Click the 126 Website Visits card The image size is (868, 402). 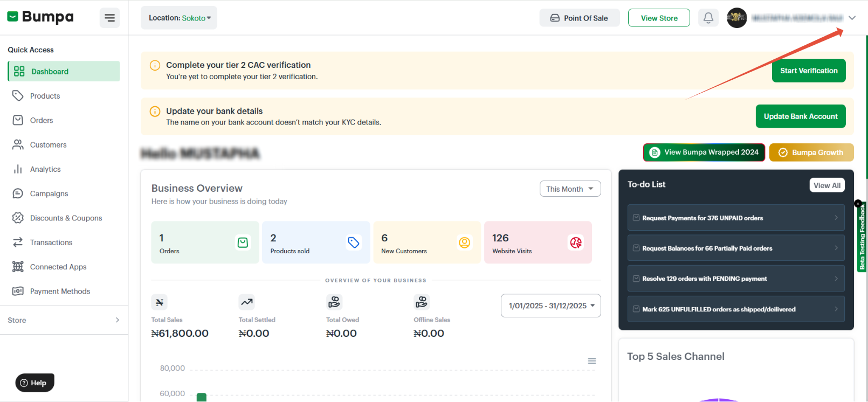538,242
